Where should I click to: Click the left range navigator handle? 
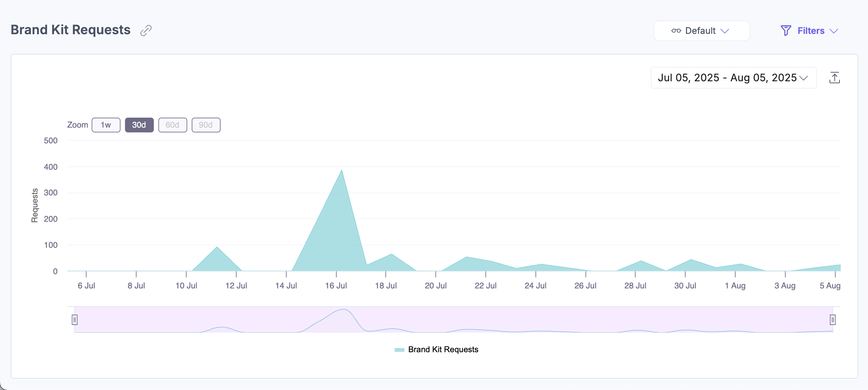[x=74, y=320]
